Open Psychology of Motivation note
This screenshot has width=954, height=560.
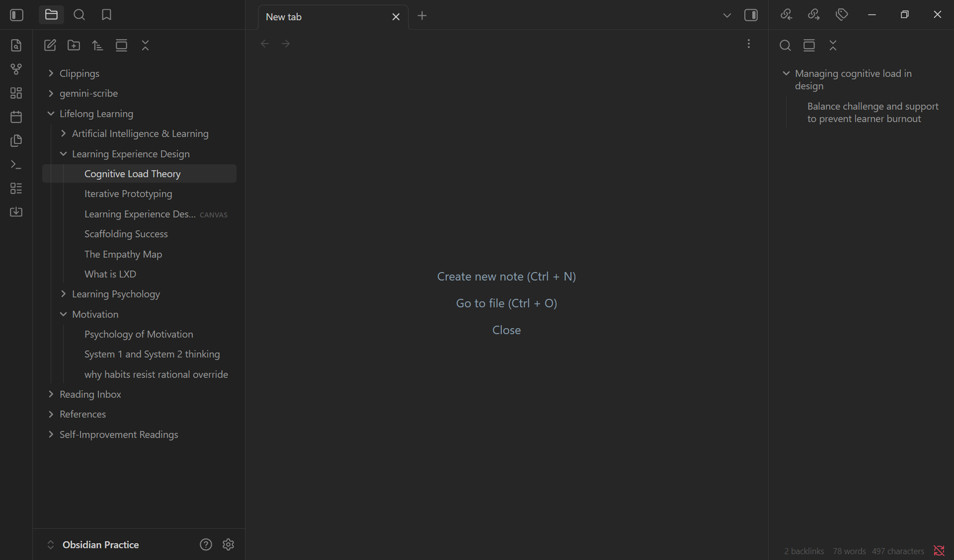pos(139,334)
